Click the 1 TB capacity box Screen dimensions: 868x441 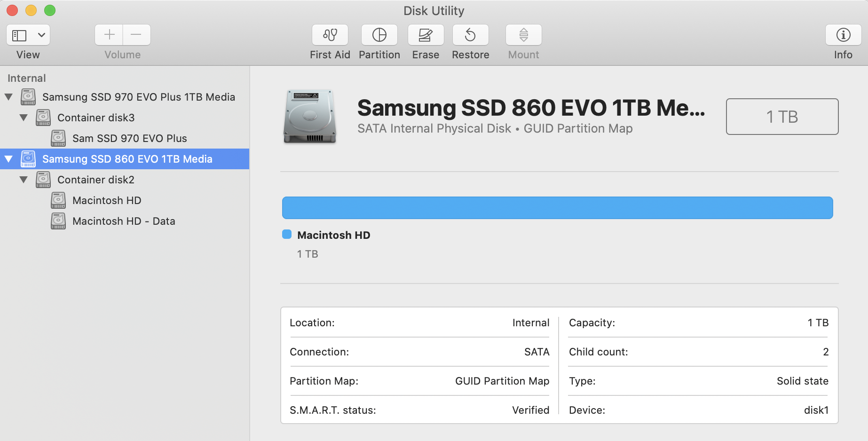point(782,117)
